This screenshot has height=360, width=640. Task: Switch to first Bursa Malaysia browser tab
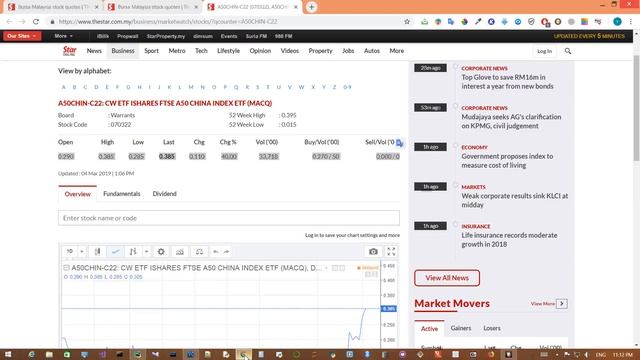click(x=54, y=7)
